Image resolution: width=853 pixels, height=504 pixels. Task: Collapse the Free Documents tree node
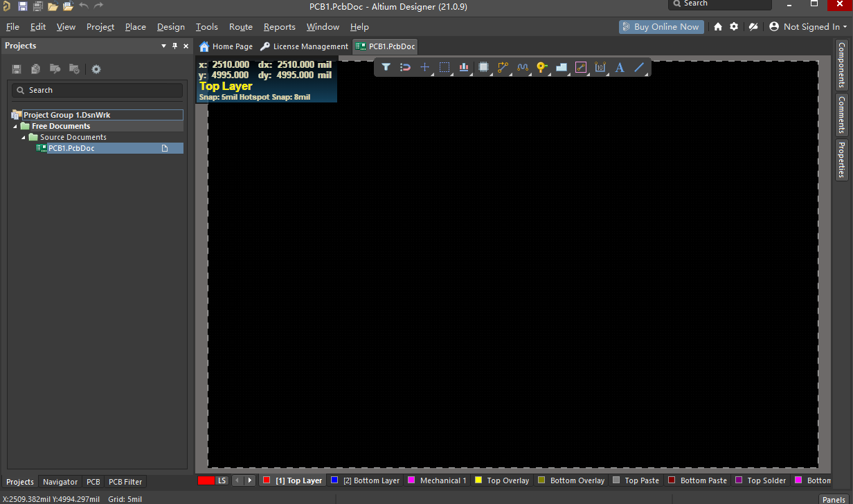[x=15, y=127]
